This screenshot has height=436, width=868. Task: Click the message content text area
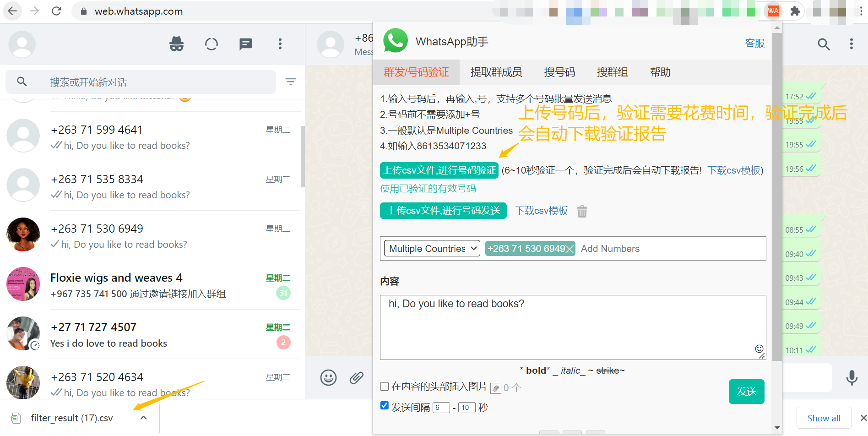click(x=573, y=327)
